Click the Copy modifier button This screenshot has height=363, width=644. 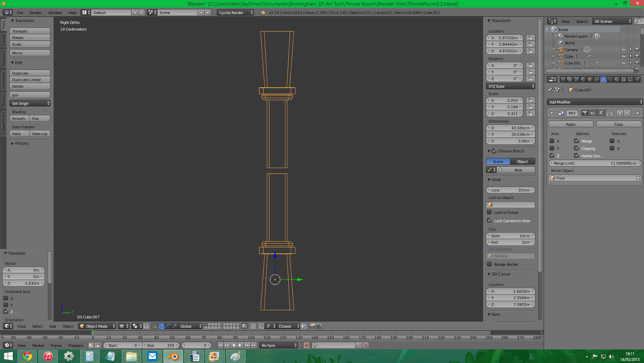[619, 124]
